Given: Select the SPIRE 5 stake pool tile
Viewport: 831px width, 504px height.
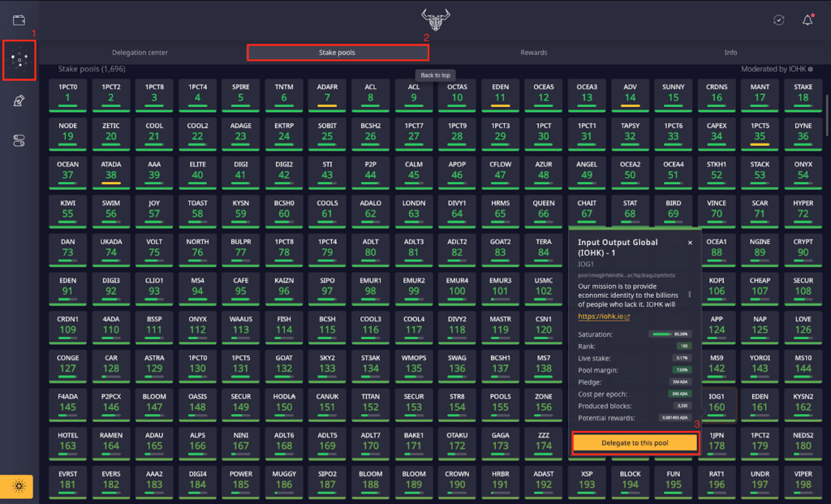Looking at the screenshot, I should click(240, 95).
